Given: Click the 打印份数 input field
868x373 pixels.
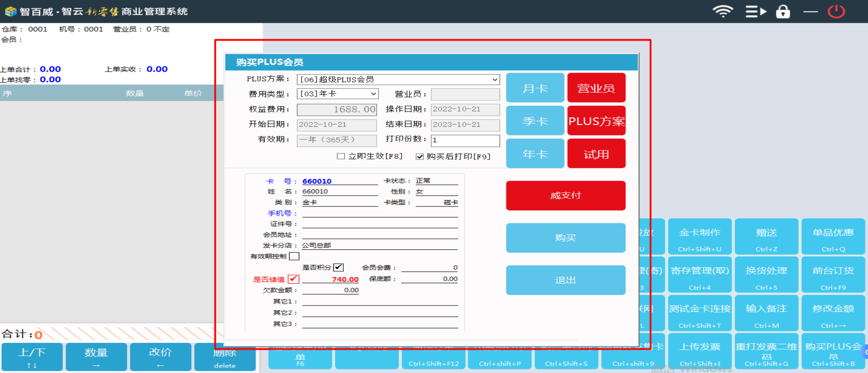Looking at the screenshot, I should tap(465, 140).
